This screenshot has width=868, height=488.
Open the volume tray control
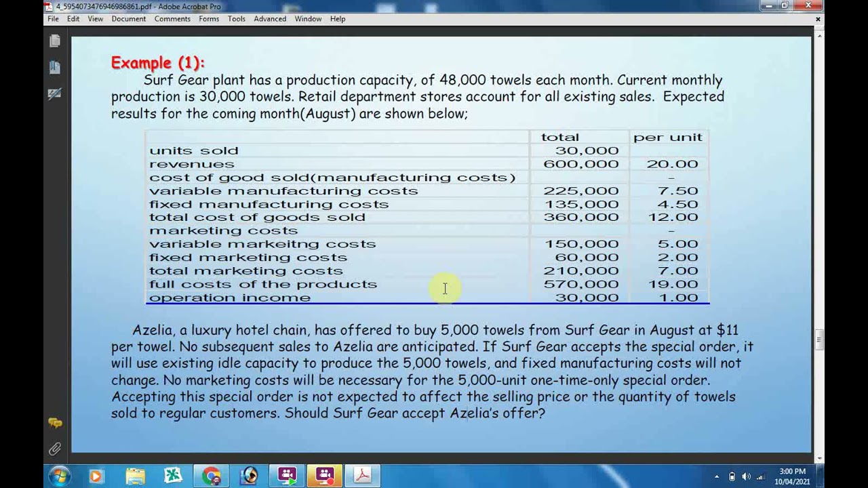[x=747, y=476]
